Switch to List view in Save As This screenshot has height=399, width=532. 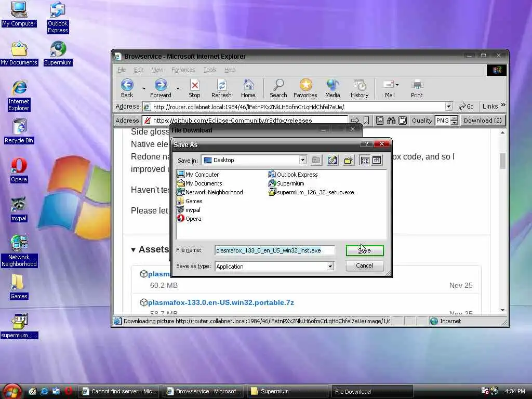(365, 160)
